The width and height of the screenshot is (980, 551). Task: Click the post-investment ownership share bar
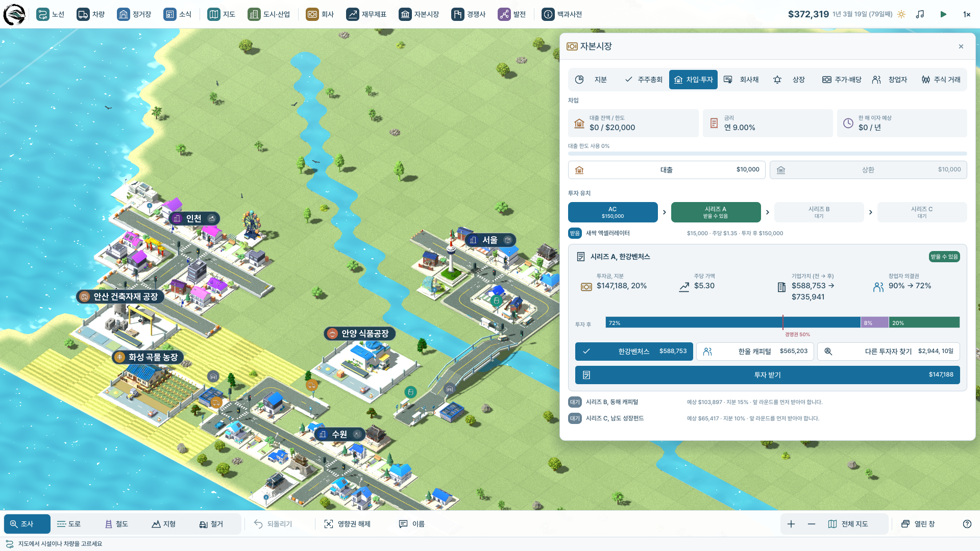pyautogui.click(x=782, y=323)
